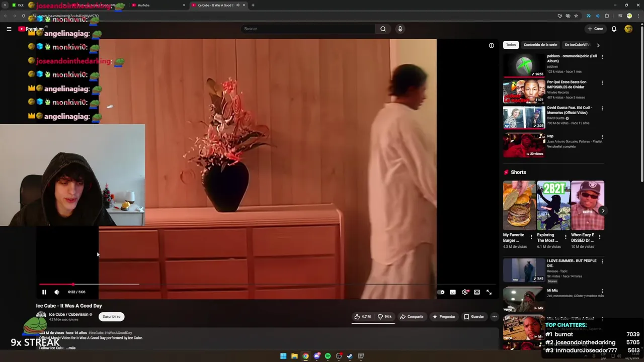Open the YouTube account avatar menu

628,29
